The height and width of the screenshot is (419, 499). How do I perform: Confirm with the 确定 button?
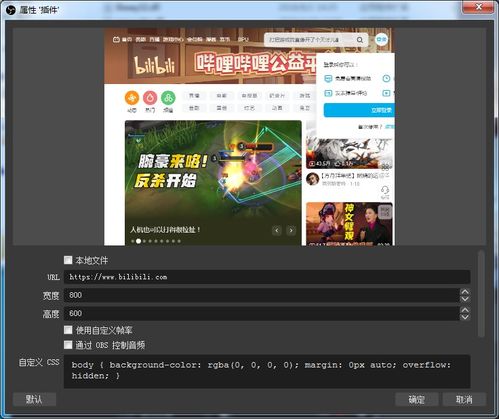[x=416, y=399]
